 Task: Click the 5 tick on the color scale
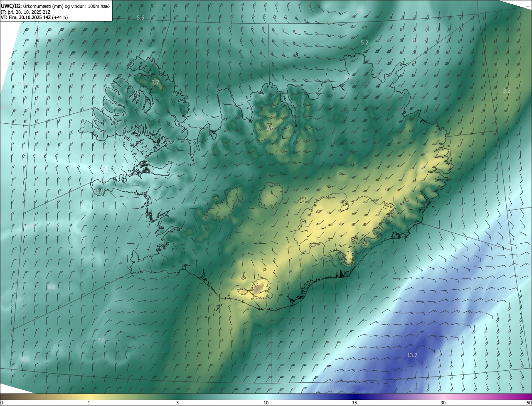pos(177,403)
